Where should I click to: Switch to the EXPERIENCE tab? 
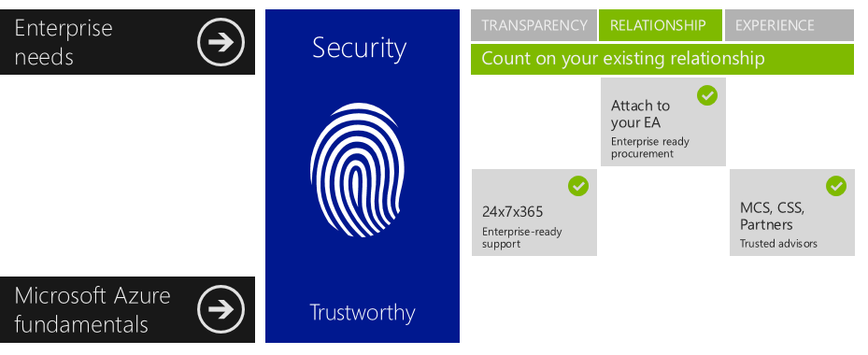tap(790, 25)
